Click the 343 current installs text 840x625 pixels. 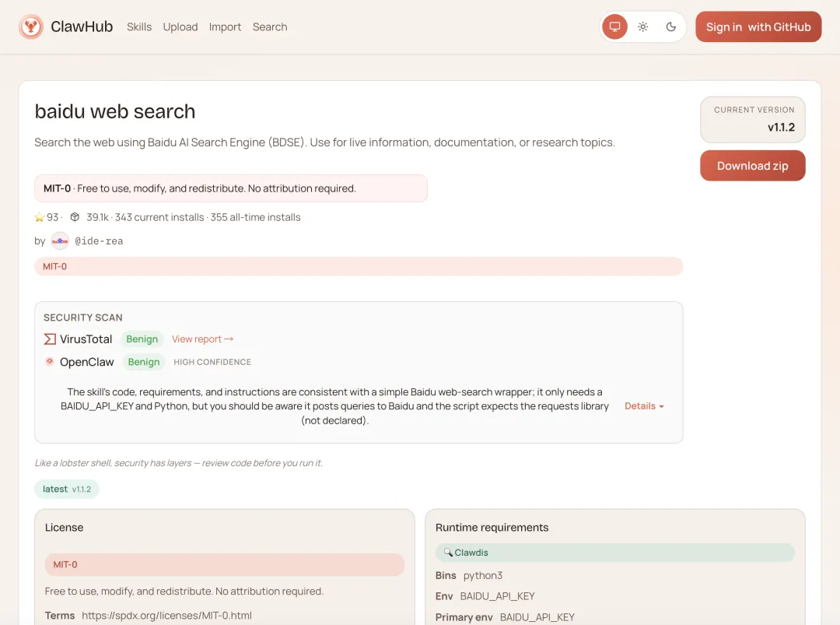(159, 217)
